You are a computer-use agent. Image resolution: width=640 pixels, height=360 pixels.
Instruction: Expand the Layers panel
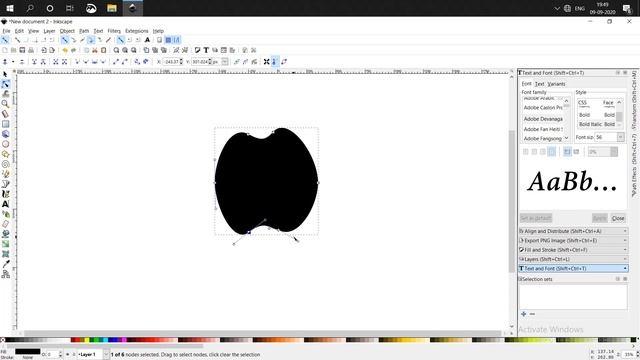click(x=573, y=259)
